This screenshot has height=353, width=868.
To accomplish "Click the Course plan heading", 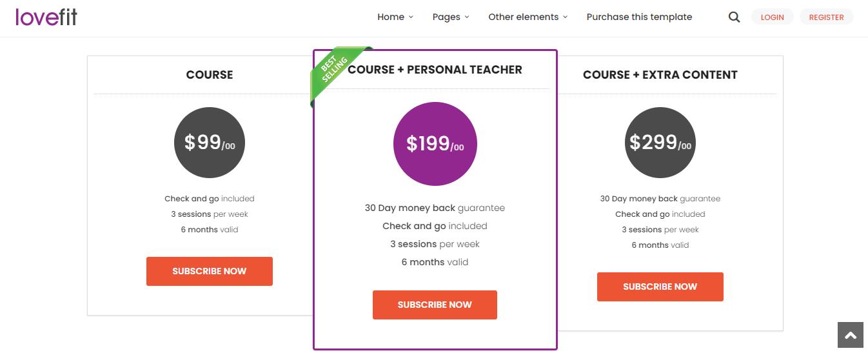I will (210, 75).
